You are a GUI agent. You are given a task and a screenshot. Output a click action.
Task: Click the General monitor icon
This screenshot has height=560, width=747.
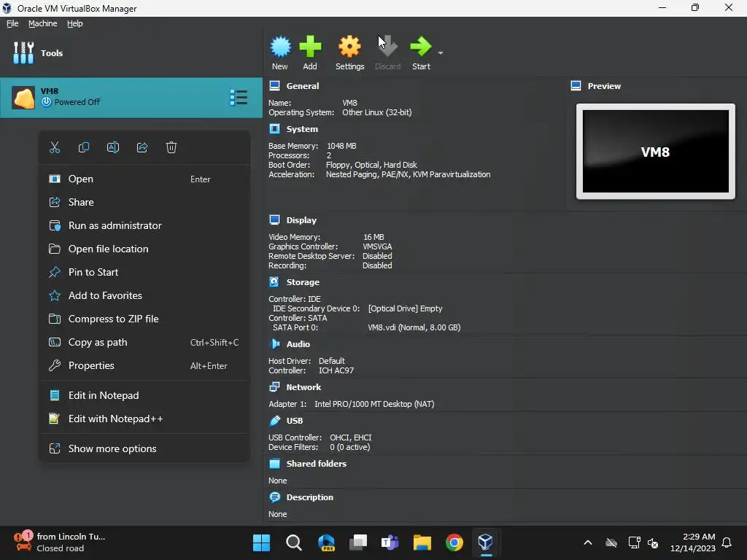275,86
